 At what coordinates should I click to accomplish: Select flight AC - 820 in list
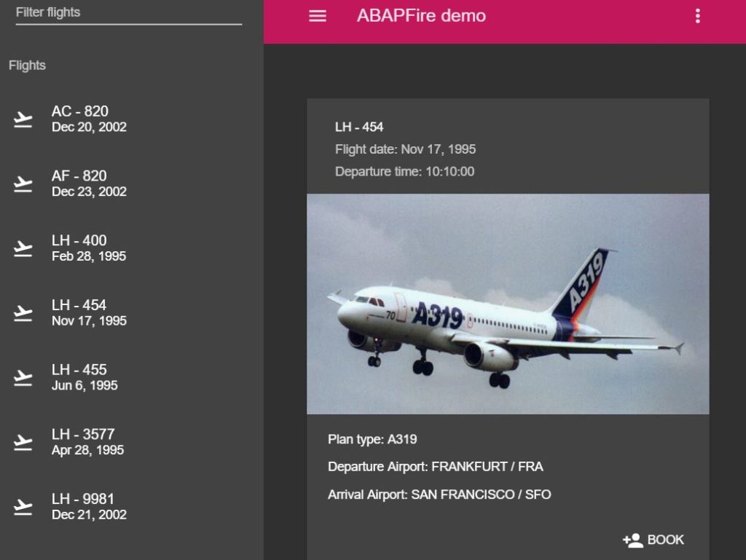132,119
